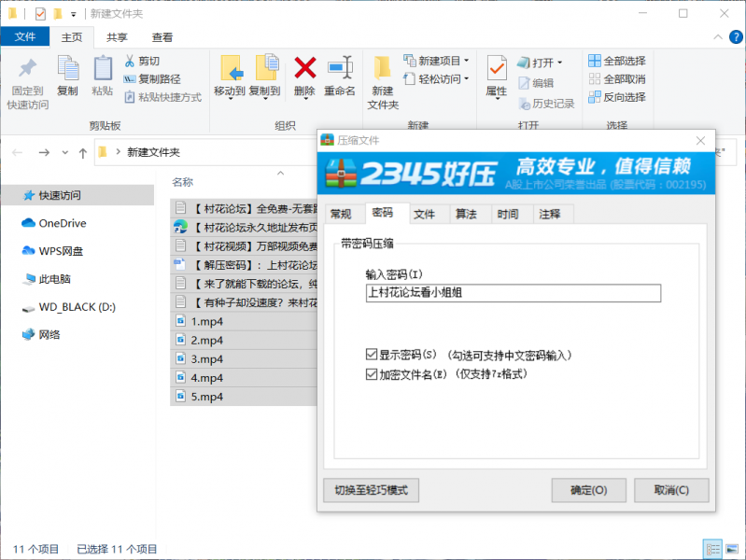Toggle the show password checkbox

pyautogui.click(x=372, y=356)
